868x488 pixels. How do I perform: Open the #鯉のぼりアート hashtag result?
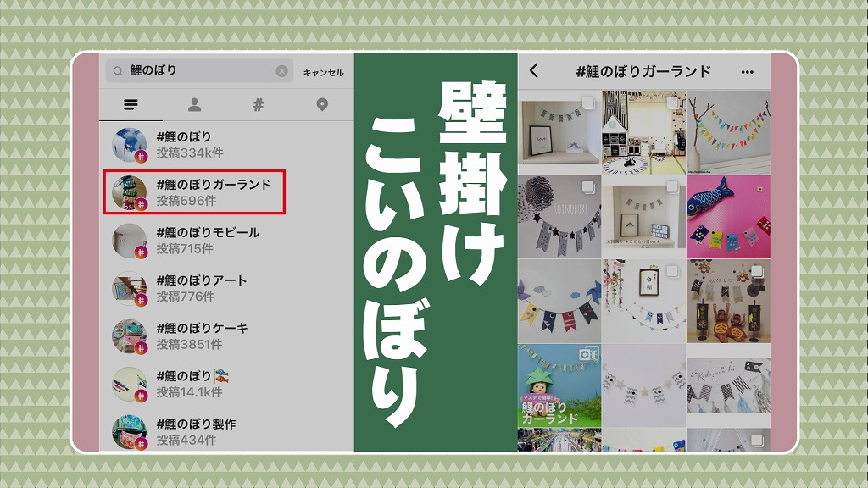226,288
